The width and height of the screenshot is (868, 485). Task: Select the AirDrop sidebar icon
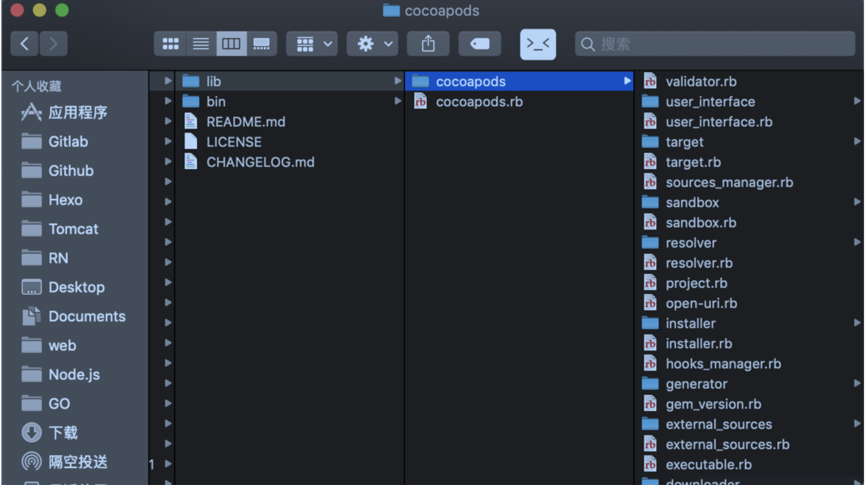click(x=32, y=462)
